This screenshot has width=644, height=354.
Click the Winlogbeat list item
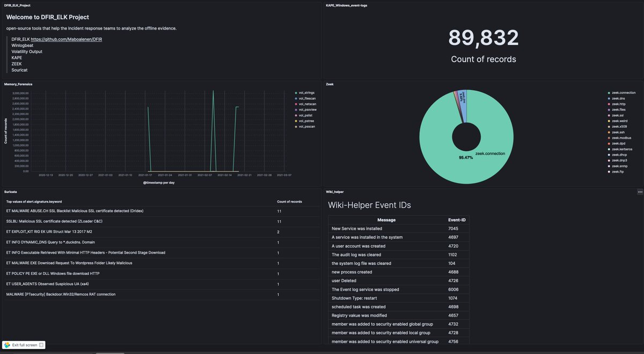point(22,46)
